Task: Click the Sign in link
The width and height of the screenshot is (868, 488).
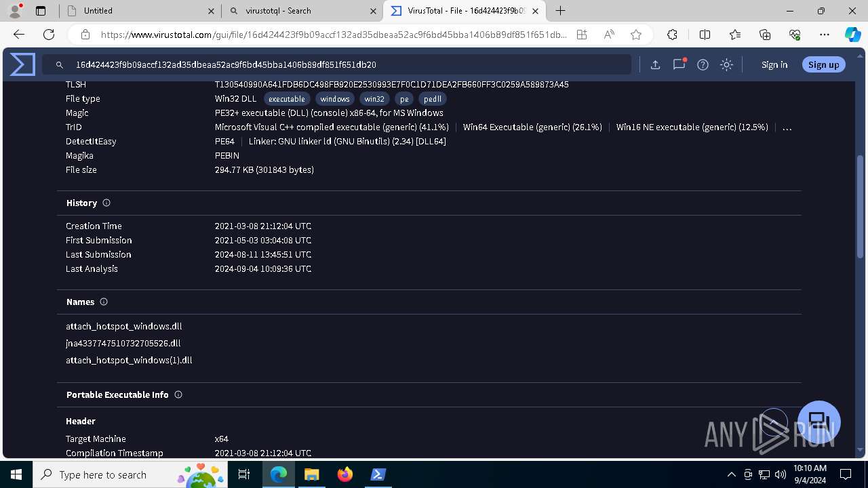Action: tap(774, 64)
